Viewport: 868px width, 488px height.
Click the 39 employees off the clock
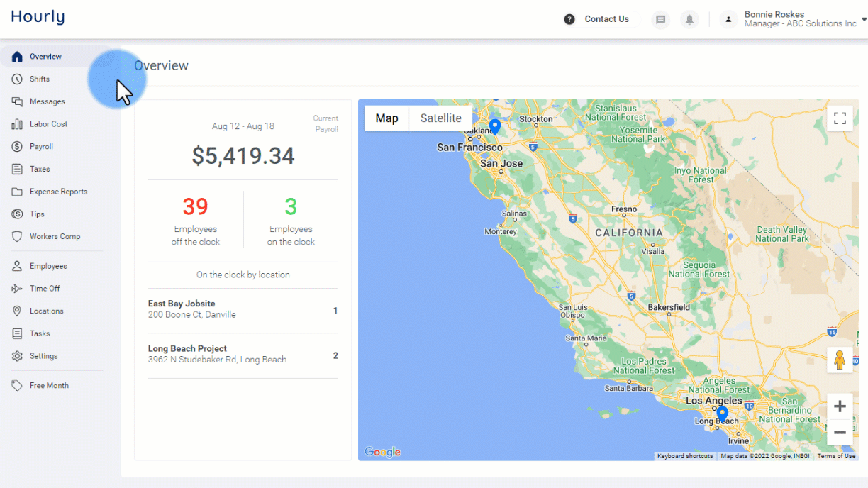tap(195, 206)
